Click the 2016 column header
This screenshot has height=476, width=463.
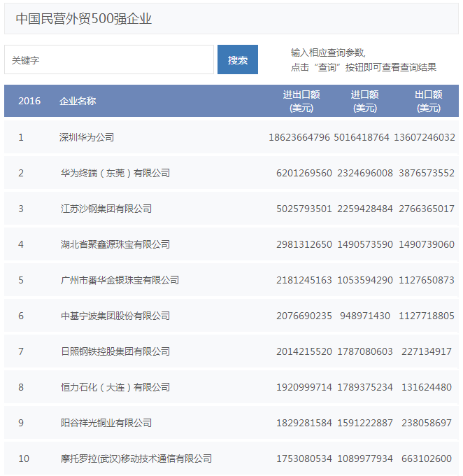29,101
